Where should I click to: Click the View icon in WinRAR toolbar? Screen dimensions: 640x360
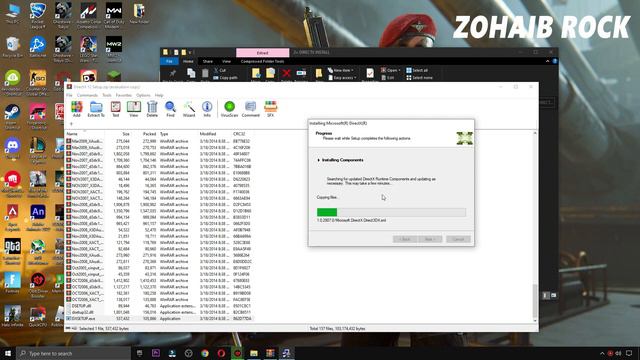point(133,109)
